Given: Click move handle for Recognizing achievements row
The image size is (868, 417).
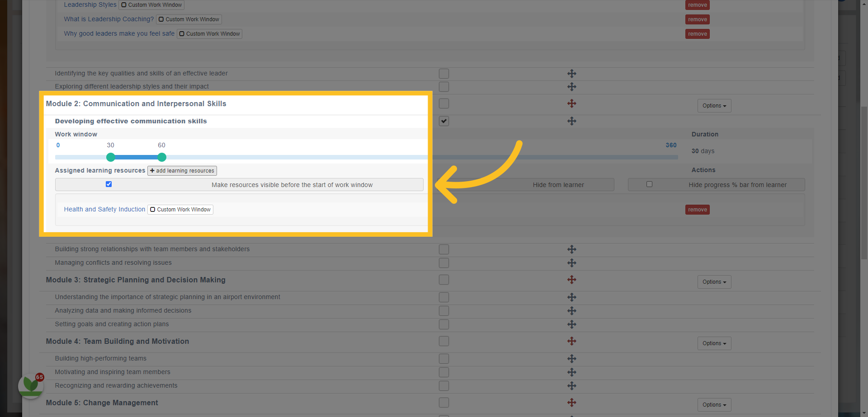Looking at the screenshot, I should (571, 386).
